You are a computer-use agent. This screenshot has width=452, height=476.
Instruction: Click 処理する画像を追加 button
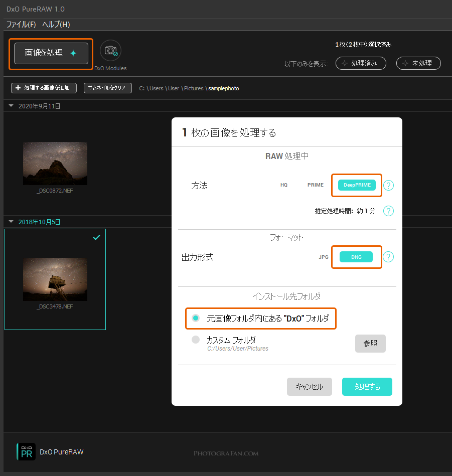click(44, 88)
